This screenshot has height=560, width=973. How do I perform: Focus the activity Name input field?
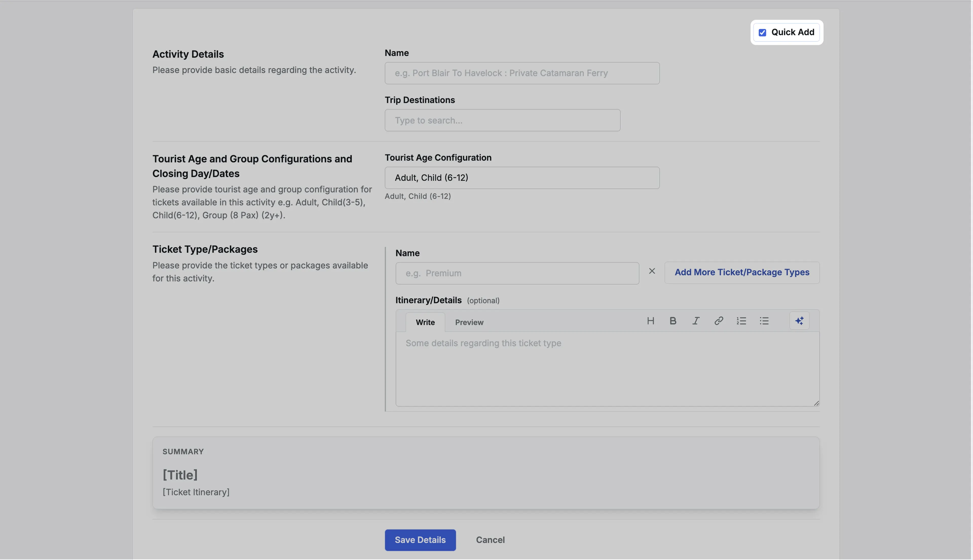522,73
